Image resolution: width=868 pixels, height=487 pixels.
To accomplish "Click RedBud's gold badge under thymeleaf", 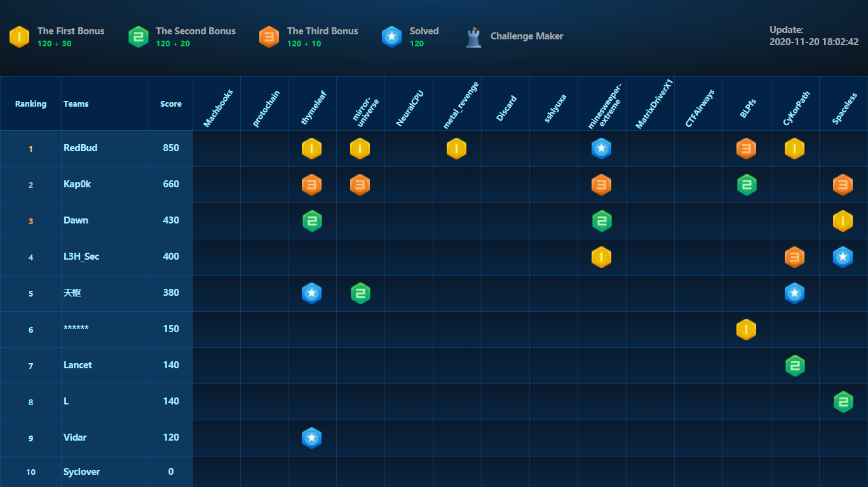I will coord(311,149).
